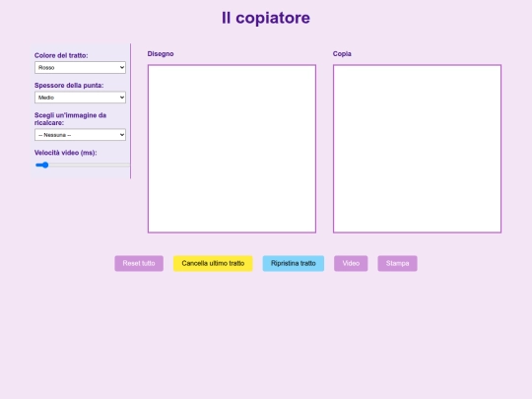532x399 pixels.
Task: Click the Ripristina tratto button
Action: [294, 263]
